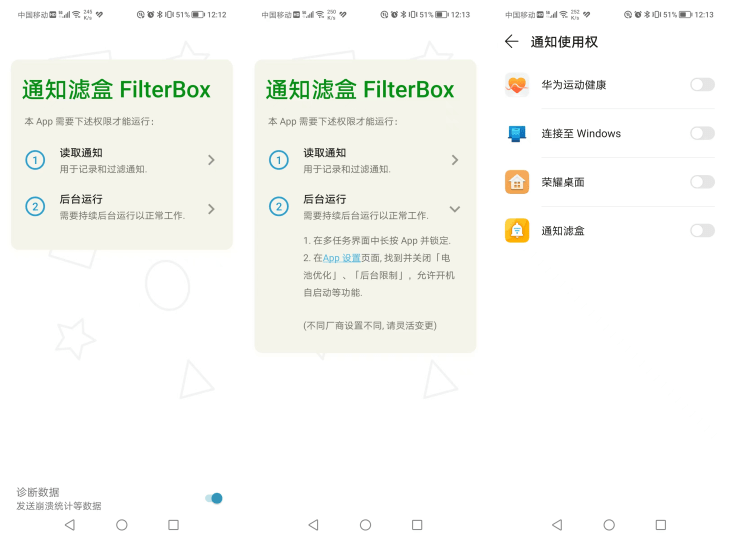Tap 通知滤盒 FilterBox heading in left screen

coord(116,90)
